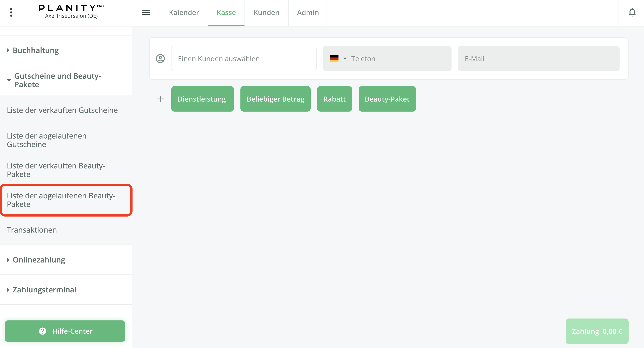This screenshot has height=348, width=644.
Task: Switch to the Kalender tab
Action: pos(184,12)
